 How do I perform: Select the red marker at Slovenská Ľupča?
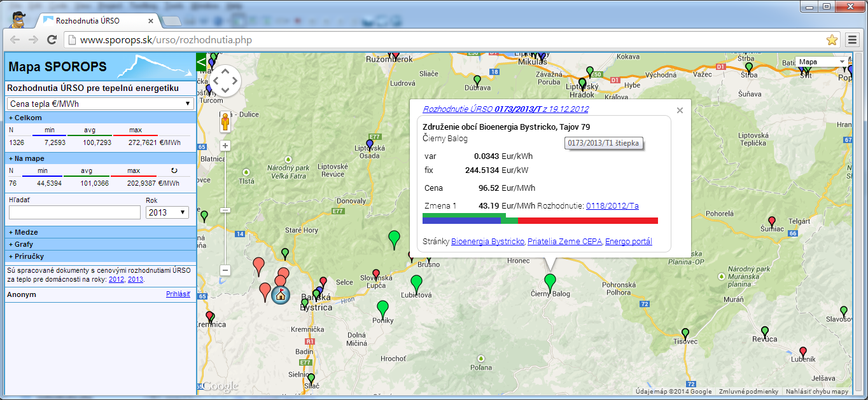375,274
